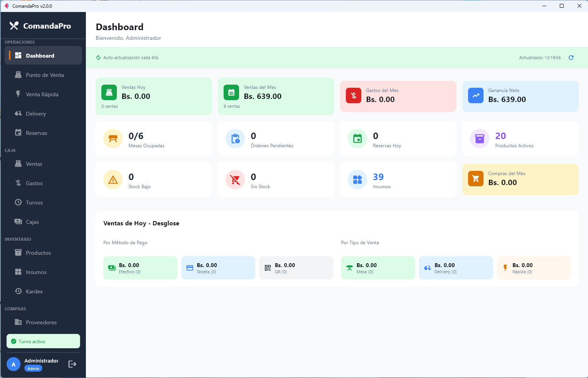Click the Sin Stock crossed cart icon
This screenshot has width=588, height=378.
(x=235, y=179)
